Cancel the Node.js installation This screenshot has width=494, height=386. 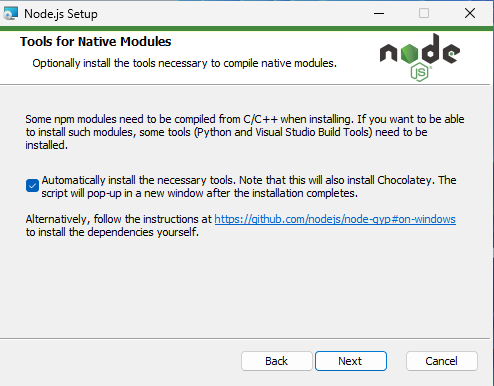pyautogui.click(x=442, y=361)
